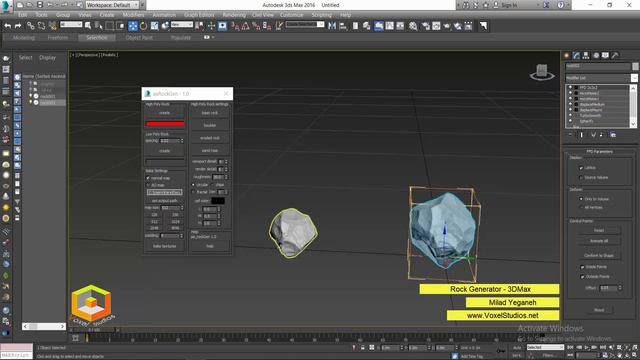Click the Mirror tool icon
640x360 pixels.
332,26
